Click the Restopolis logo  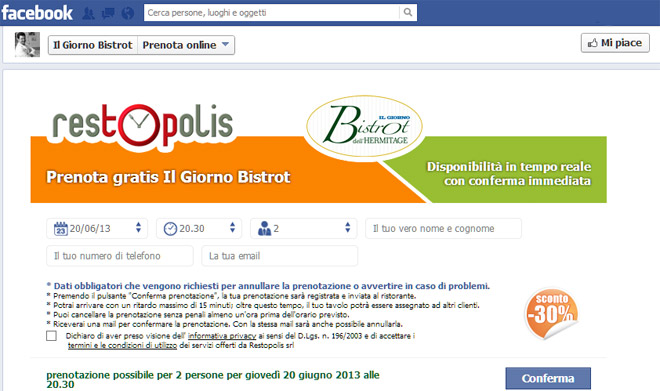142,126
